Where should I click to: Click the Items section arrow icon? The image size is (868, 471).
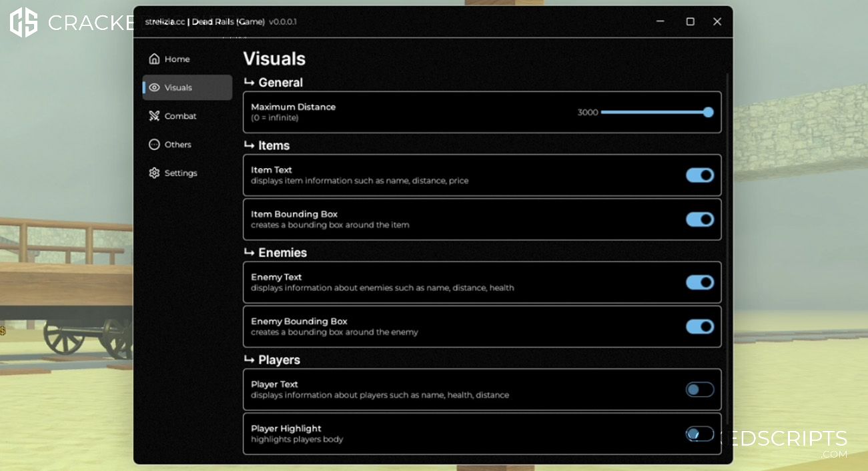click(249, 145)
